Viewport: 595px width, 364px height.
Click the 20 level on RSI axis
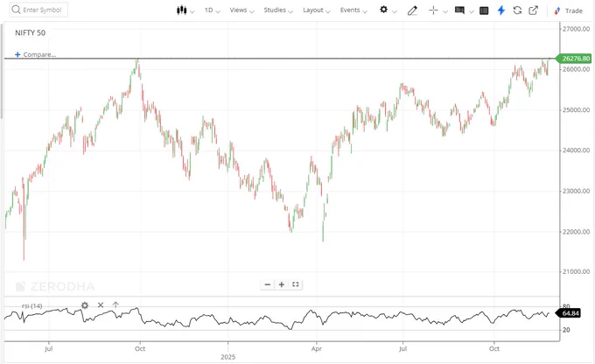(566, 330)
